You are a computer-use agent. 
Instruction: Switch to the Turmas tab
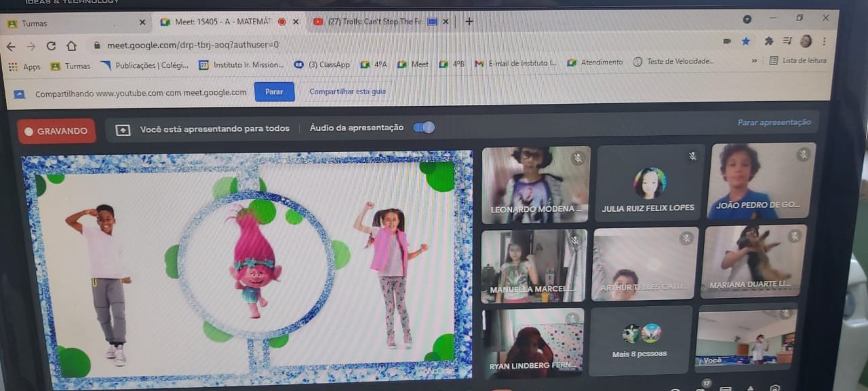tap(35, 23)
